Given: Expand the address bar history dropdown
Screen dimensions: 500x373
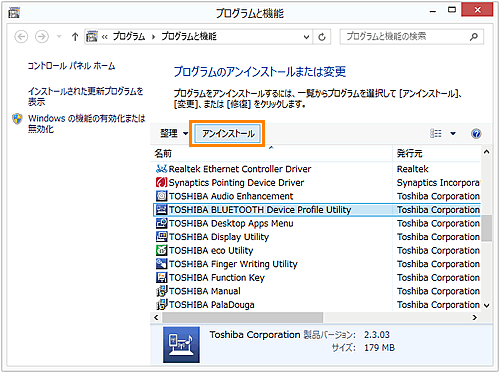Looking at the screenshot, I should 306,37.
